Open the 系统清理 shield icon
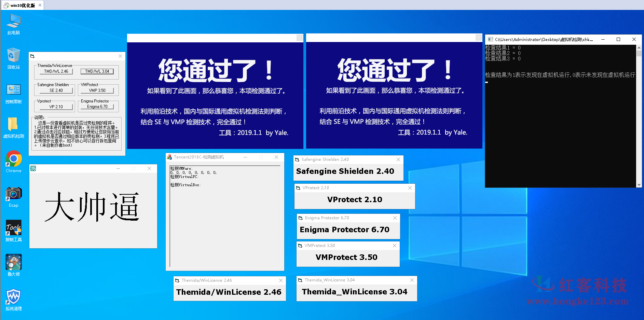Viewport: 644px width, 320px height. 14,300
